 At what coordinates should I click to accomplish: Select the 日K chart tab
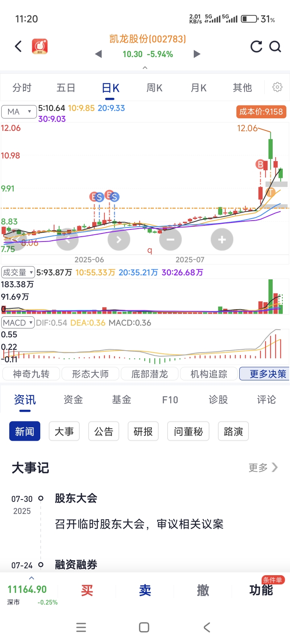click(110, 88)
